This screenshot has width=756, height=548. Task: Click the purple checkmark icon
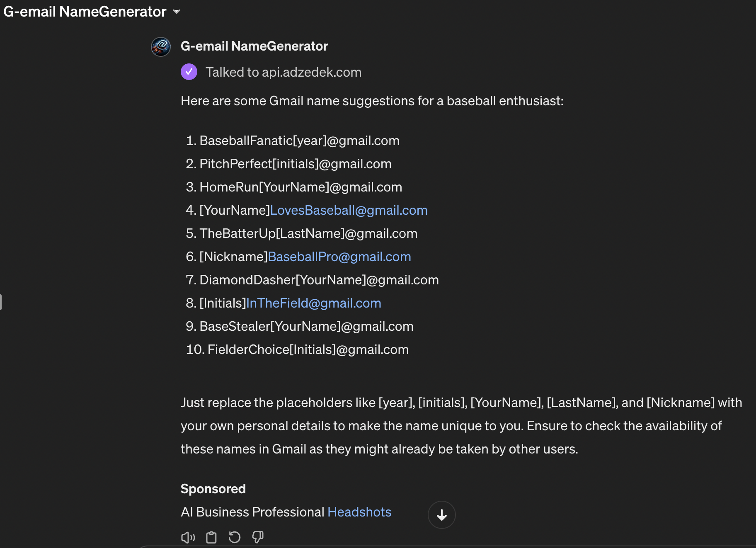[x=189, y=72]
